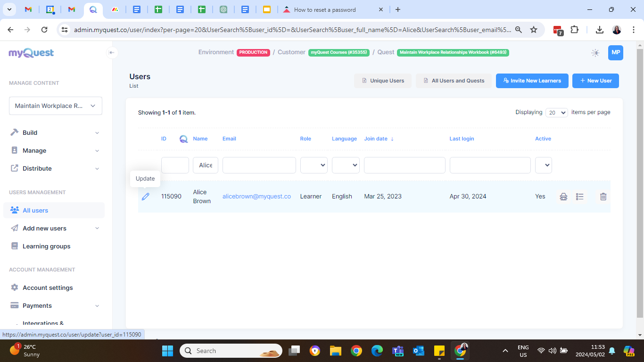Sort by Join date column header
The image size is (644, 362).
click(376, 139)
